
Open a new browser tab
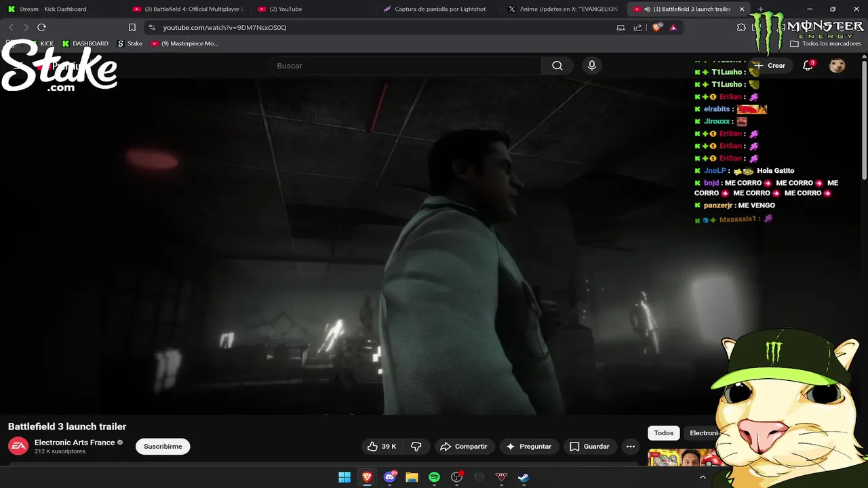(760, 9)
